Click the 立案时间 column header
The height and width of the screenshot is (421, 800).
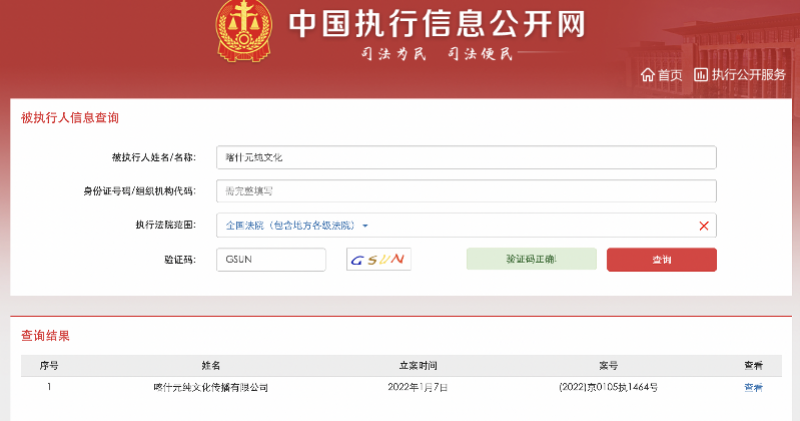coord(418,365)
